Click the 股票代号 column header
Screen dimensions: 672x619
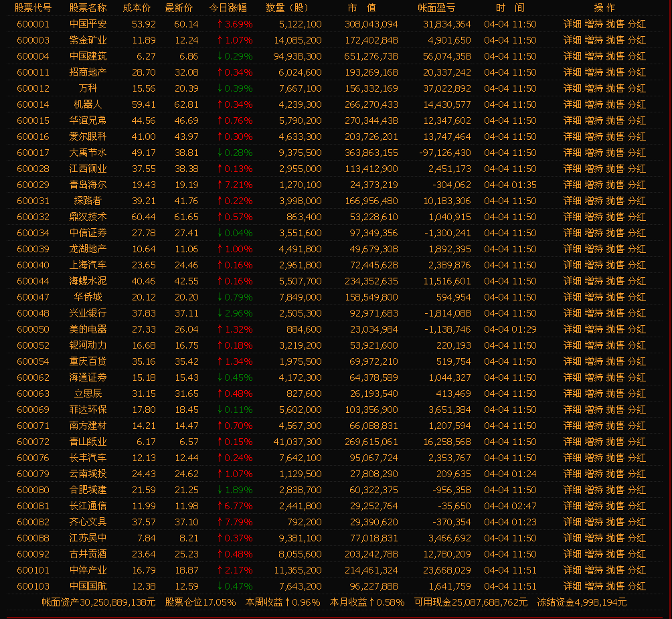(x=33, y=8)
